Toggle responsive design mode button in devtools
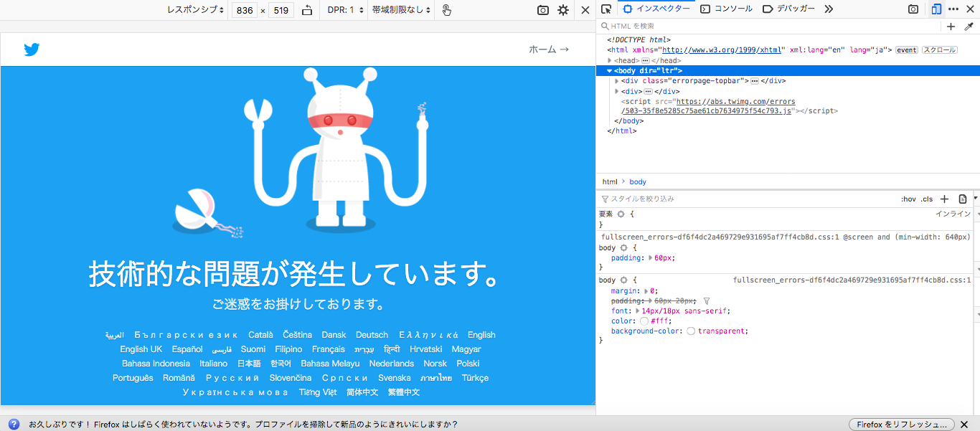This screenshot has height=431, width=980. [936, 9]
